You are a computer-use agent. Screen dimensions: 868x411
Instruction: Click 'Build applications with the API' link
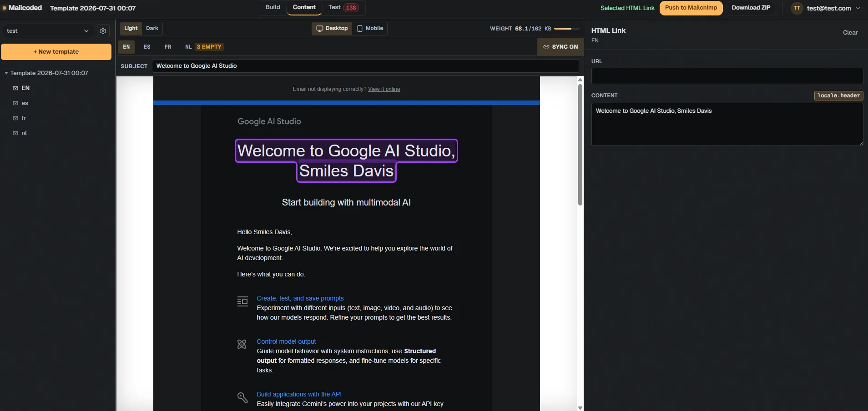[x=299, y=394]
